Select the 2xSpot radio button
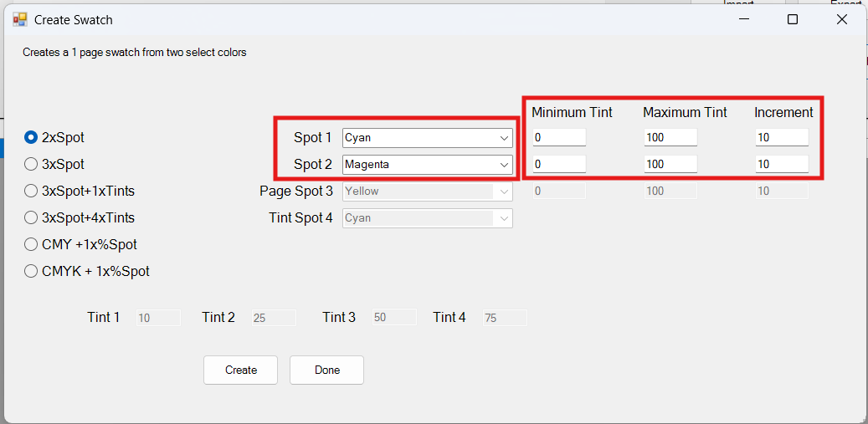This screenshot has width=868, height=424. click(54, 138)
